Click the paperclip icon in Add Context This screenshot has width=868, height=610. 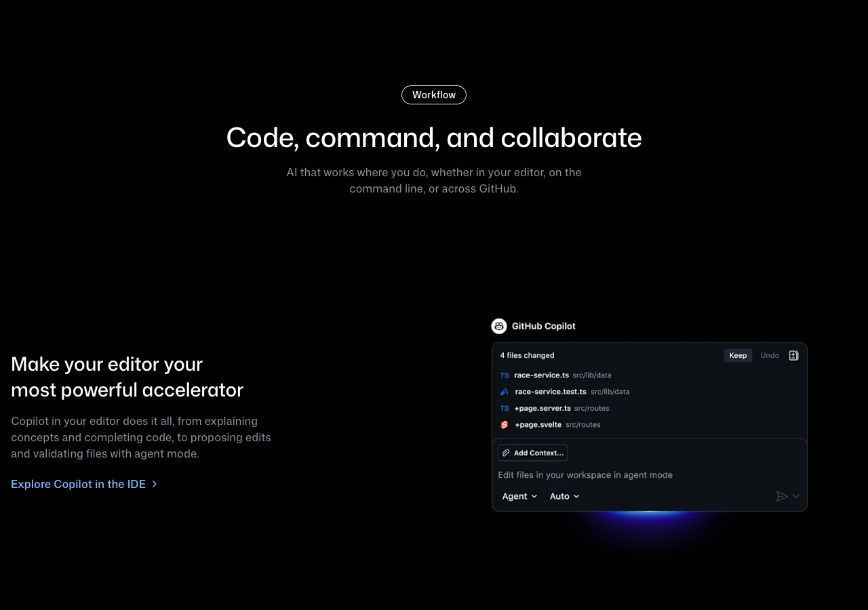coord(506,453)
